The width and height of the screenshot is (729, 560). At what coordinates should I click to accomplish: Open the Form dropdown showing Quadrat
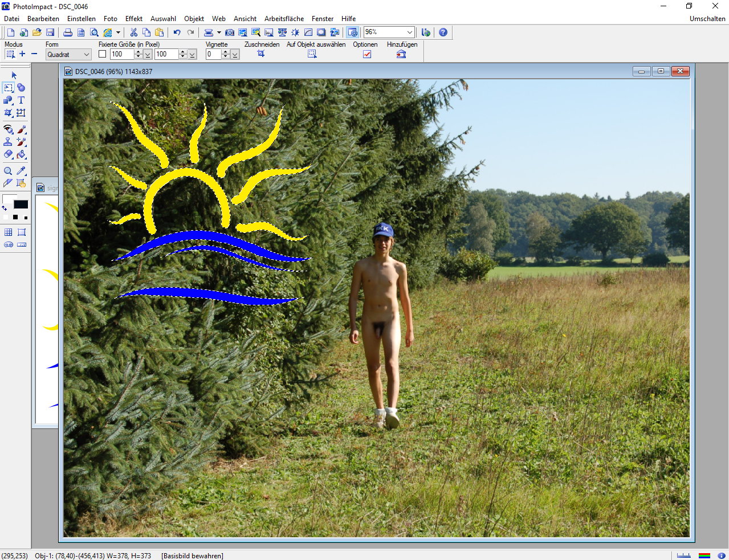coord(87,55)
